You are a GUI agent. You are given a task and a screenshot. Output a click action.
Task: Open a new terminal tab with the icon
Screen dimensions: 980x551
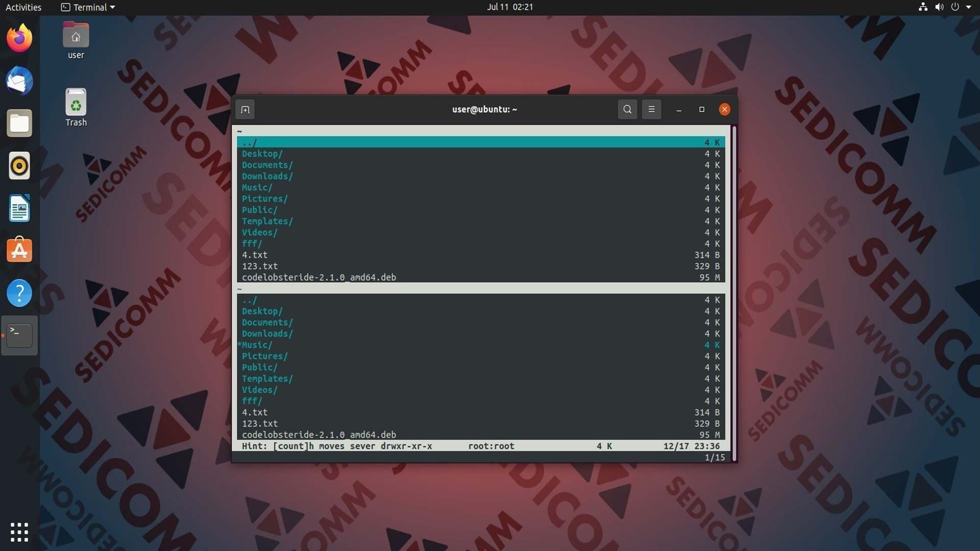pyautogui.click(x=245, y=110)
